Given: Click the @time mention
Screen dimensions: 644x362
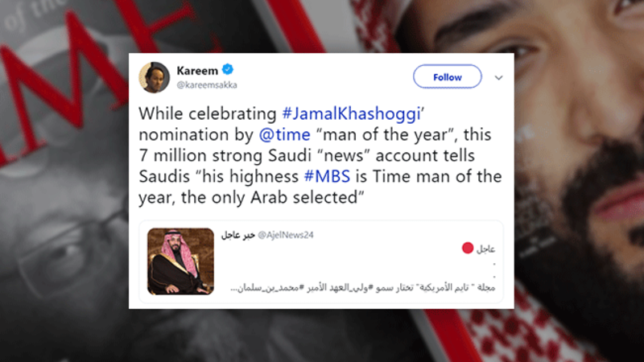Looking at the screenshot, I should 284,134.
